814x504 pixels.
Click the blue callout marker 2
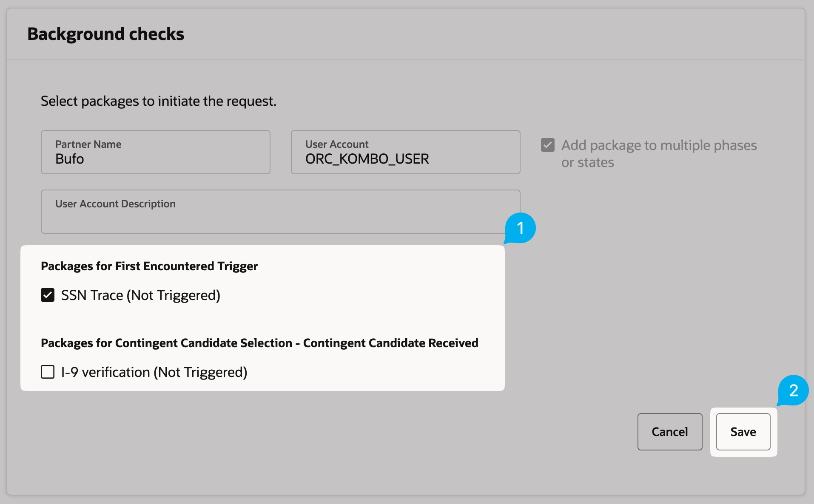pos(793,391)
